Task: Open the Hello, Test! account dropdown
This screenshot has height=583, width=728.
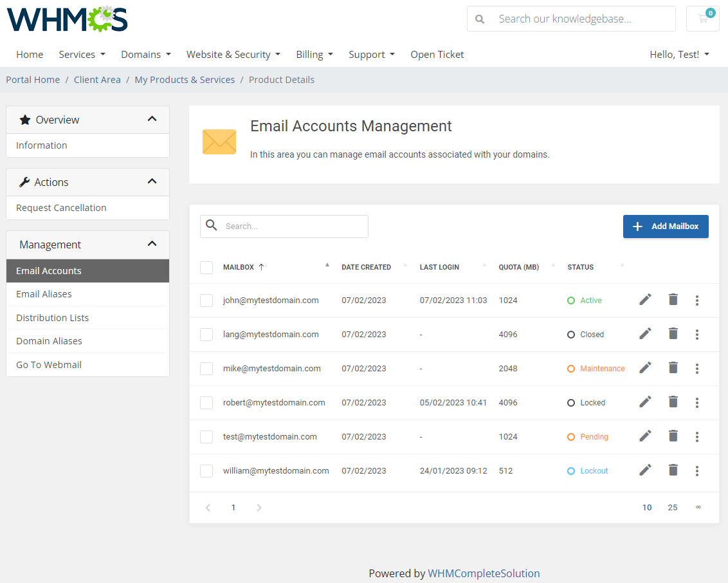Action: click(679, 55)
